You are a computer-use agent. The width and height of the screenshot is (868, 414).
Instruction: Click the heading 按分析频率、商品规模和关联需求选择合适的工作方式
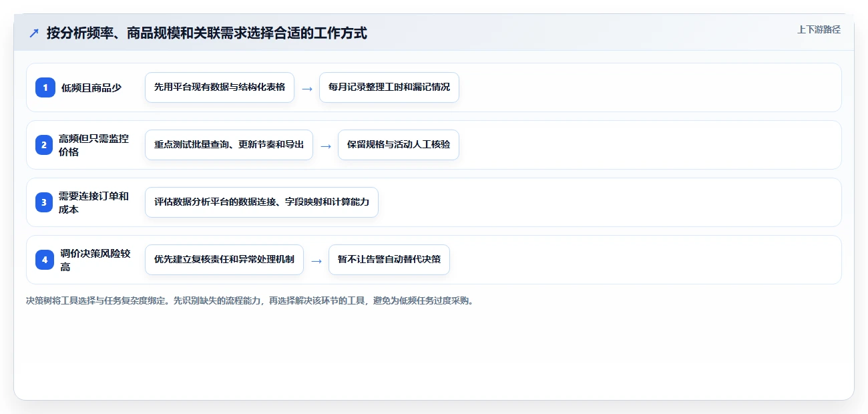207,33
